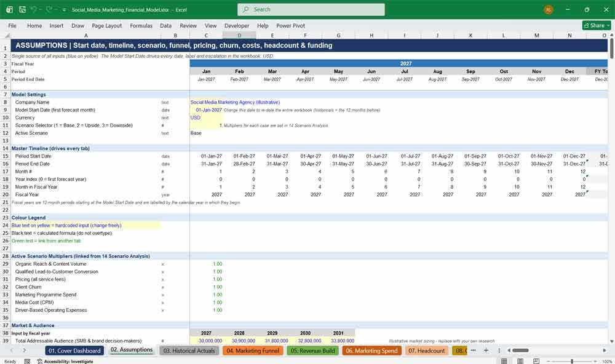The image size is (615, 364).
Task: Switch to 05. Revenue Build sheet
Action: 312,350
